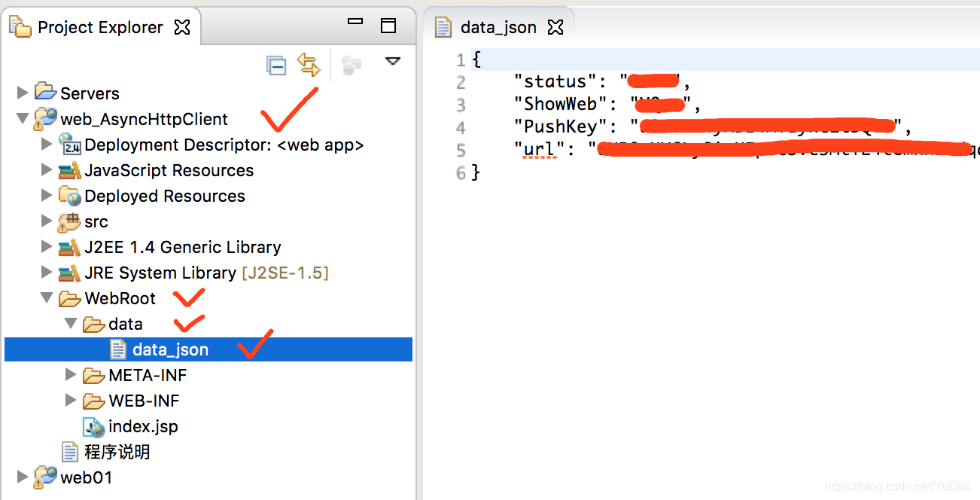Click the "url" key in editor
Screen dimensions: 980x500
pos(540,150)
